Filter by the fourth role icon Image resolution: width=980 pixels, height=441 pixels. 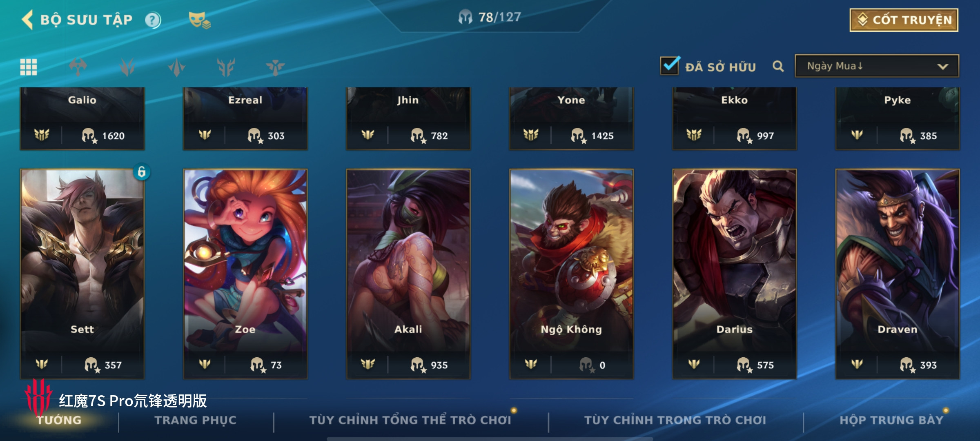tap(226, 67)
